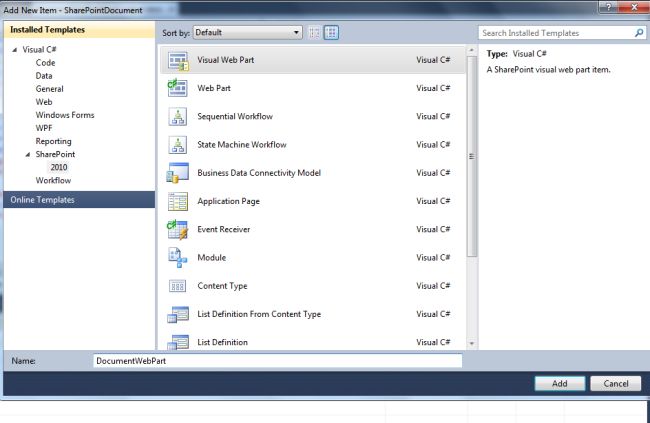Select the General category
The width and height of the screenshot is (650, 423).
tap(49, 89)
